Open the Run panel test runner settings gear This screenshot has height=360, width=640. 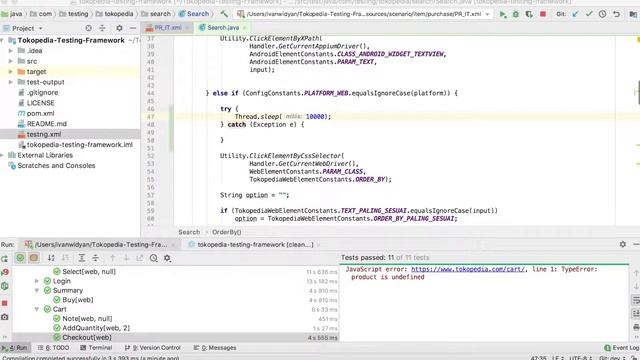[167, 258]
